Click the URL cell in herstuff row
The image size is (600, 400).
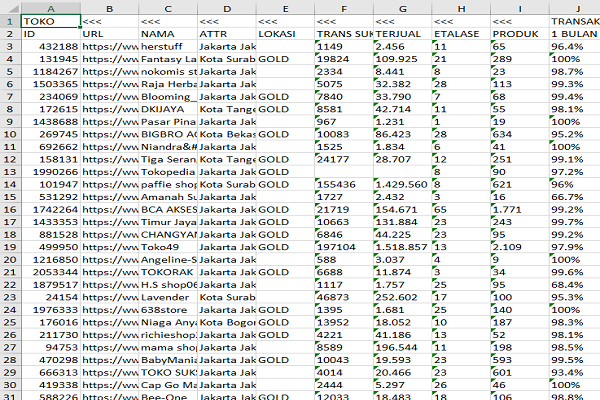click(x=110, y=47)
